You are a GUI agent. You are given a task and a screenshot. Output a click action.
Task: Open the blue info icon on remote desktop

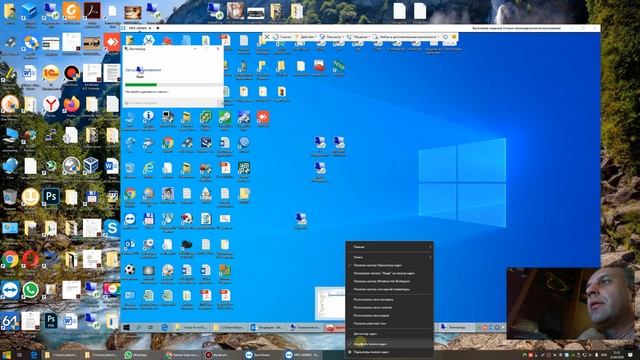click(x=149, y=117)
